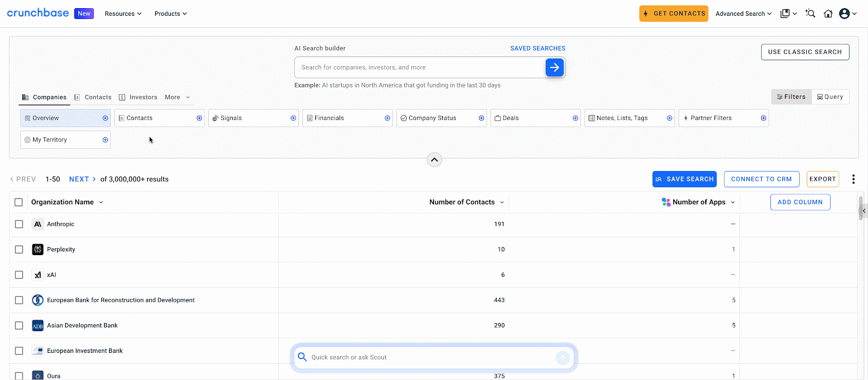The height and width of the screenshot is (380, 868).
Task: Click the New badge beside logo
Action: coord(84,14)
